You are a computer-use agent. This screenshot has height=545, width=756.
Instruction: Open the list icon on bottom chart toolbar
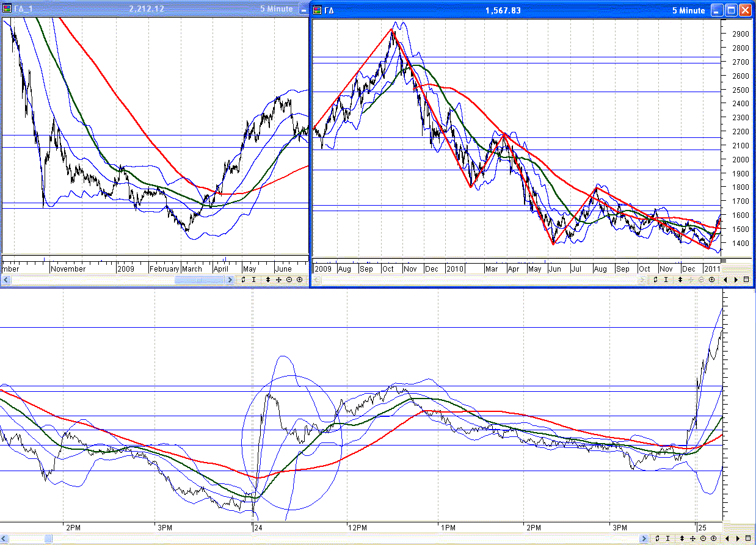click(x=747, y=538)
